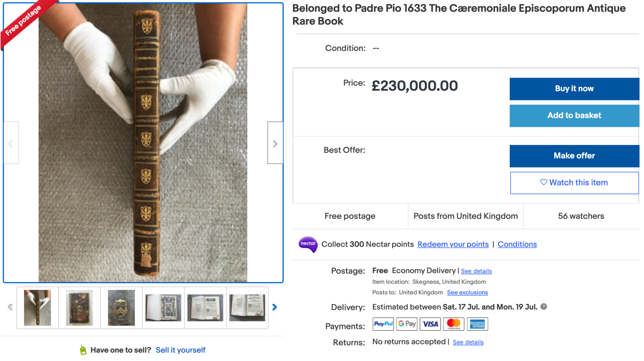
Task: Show next main product image
Action: (275, 143)
